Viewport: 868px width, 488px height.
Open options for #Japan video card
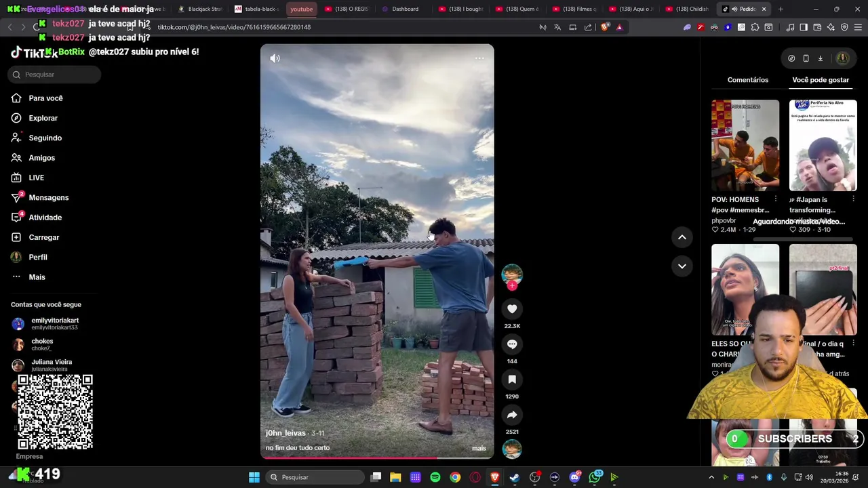[853, 199]
